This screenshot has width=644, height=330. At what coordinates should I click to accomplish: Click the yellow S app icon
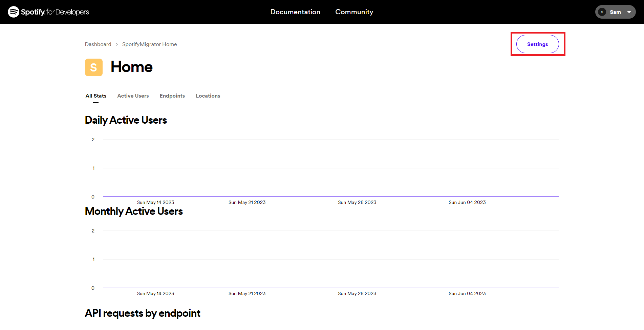[94, 67]
